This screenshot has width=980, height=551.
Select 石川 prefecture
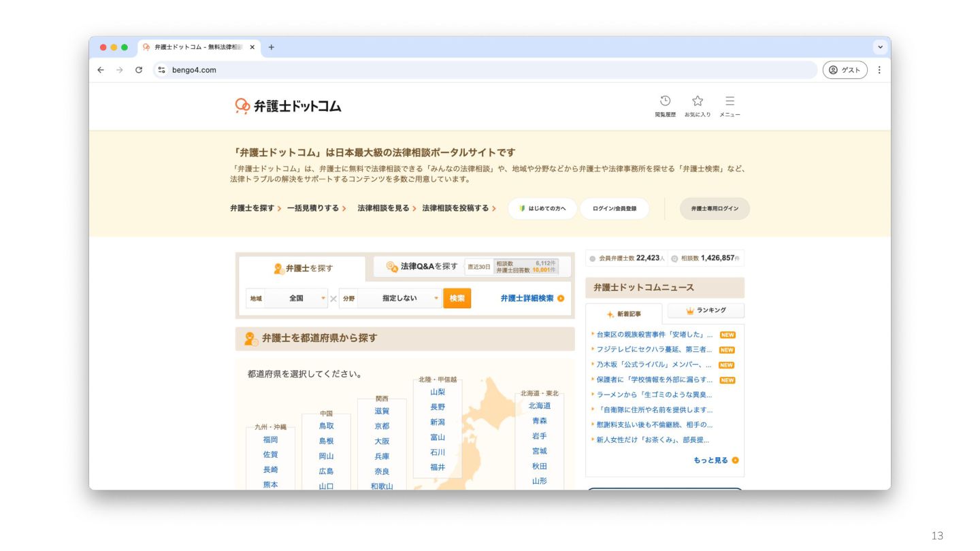pos(438,452)
